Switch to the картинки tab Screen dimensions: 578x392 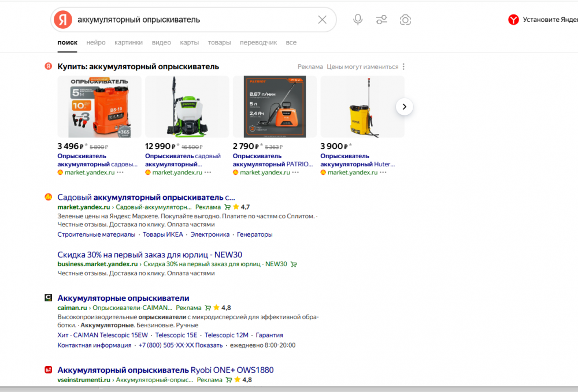click(128, 43)
